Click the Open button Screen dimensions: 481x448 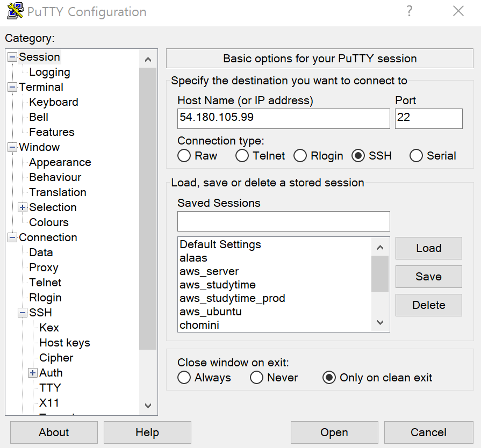pyautogui.click(x=334, y=432)
